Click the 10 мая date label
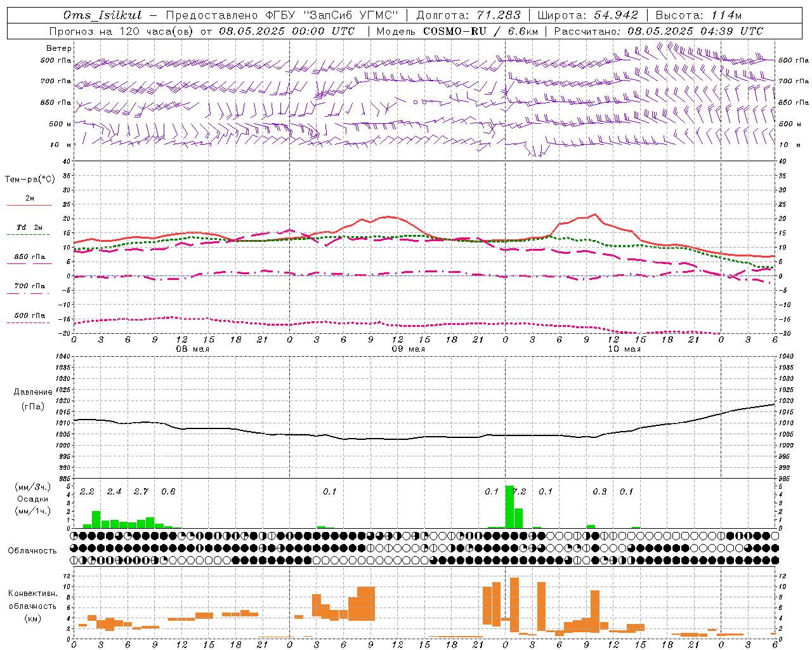This screenshot has width=812, height=650. point(624,349)
